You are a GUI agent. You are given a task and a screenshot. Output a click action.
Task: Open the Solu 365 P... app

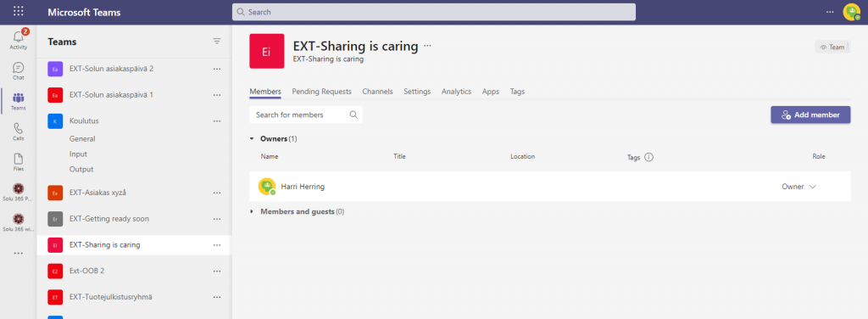[19, 193]
